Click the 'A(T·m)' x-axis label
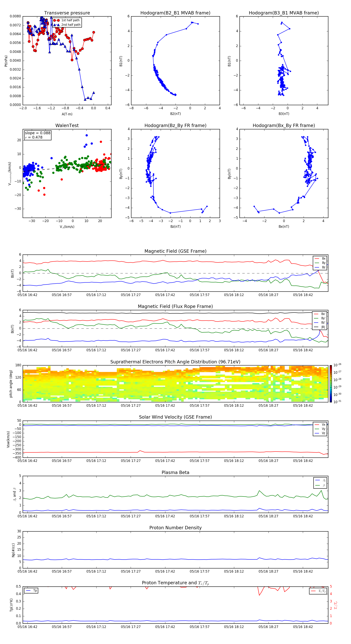The image size is (351, 644). pos(67,114)
